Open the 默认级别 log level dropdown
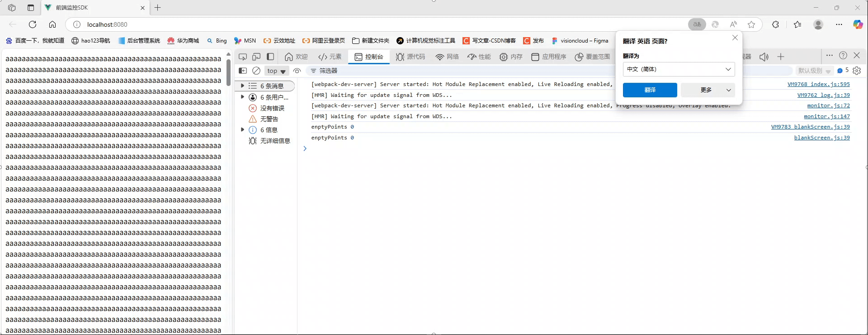This screenshot has height=335, width=868. pyautogui.click(x=814, y=71)
